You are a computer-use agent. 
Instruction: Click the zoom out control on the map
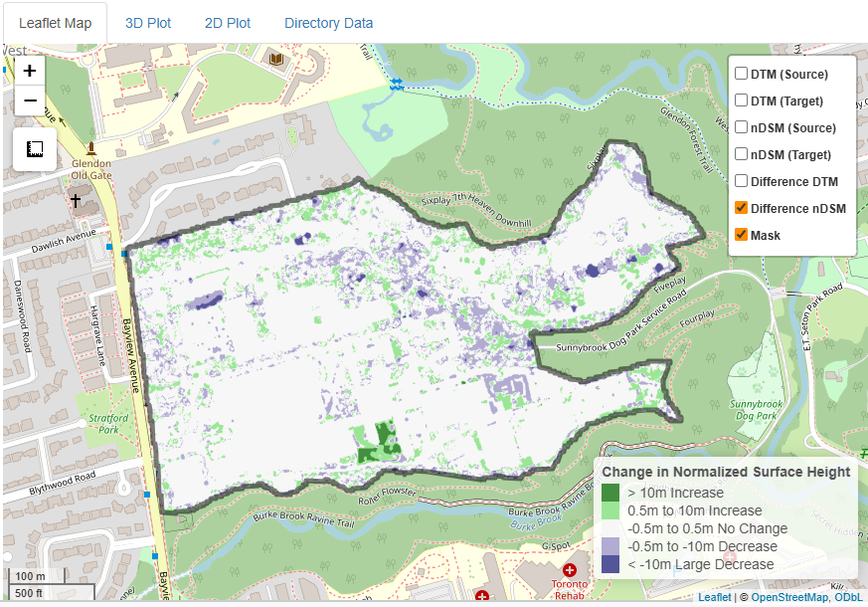coord(29,101)
